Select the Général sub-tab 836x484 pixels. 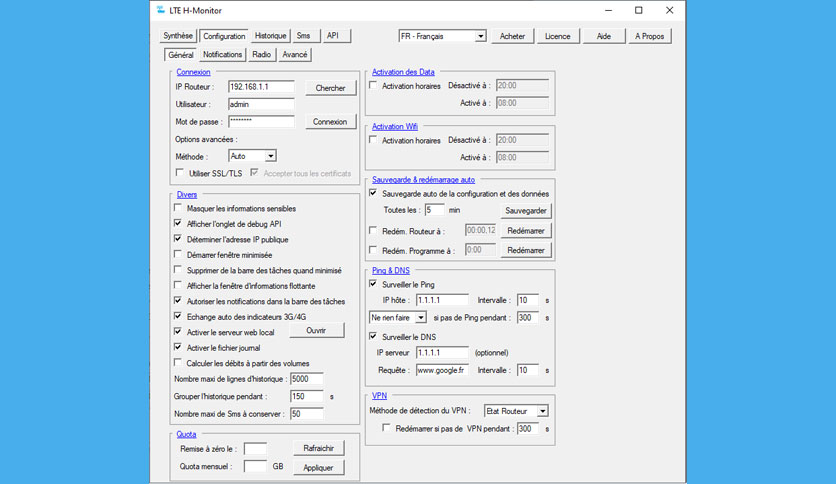pos(181,55)
